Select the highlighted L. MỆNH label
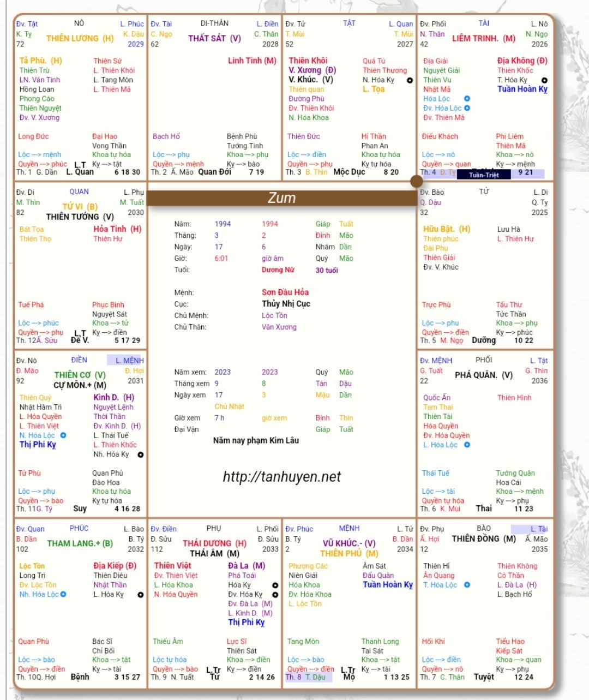Image resolution: width=589 pixels, height=700 pixels. click(x=125, y=361)
